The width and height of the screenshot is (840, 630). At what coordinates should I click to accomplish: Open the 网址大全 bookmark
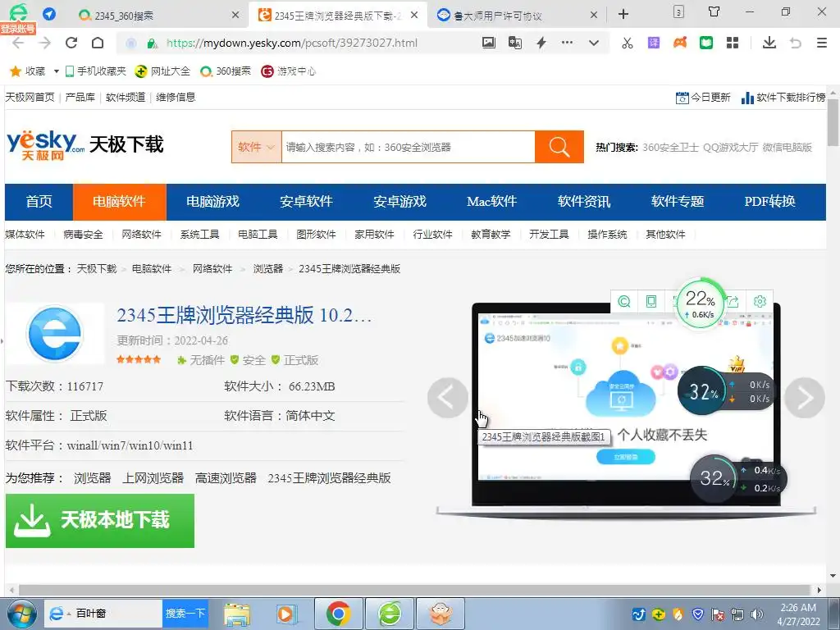163,71
